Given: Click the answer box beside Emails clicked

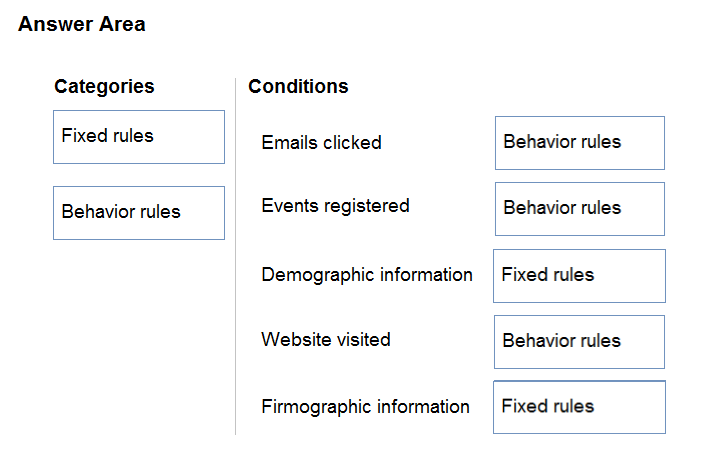Looking at the screenshot, I should (x=580, y=143).
